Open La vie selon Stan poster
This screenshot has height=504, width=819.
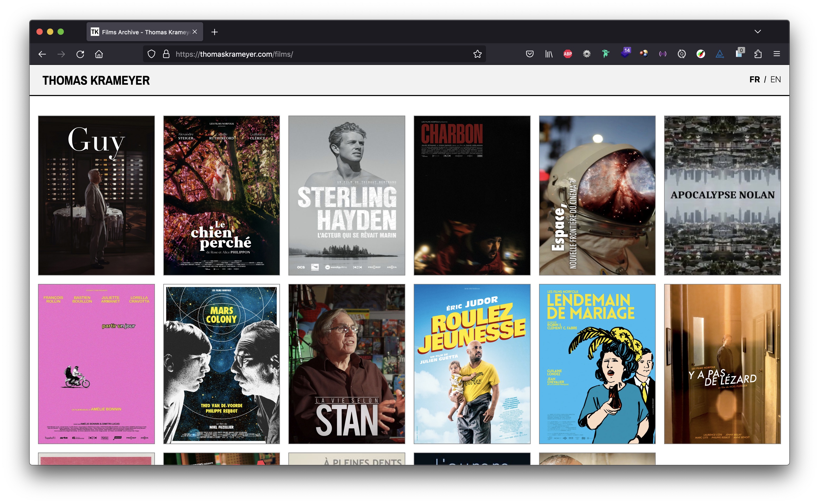[x=347, y=364]
